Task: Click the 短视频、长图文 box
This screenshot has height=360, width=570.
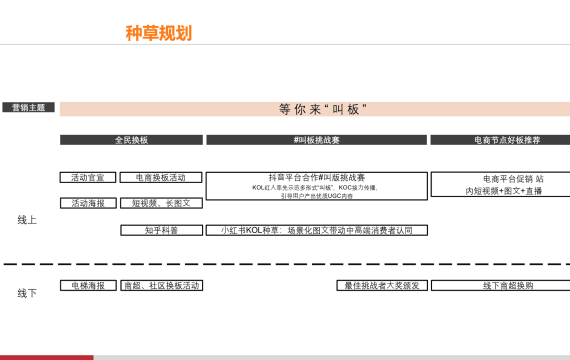Action: pos(161,203)
